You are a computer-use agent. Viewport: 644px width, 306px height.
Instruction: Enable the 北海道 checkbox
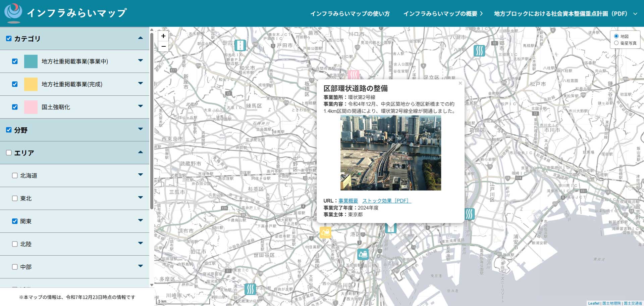14,175
